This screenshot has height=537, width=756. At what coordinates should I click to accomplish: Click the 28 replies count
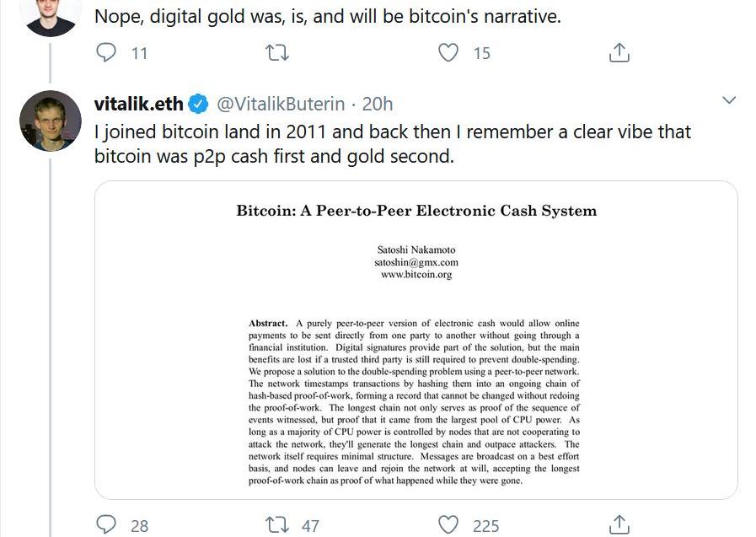pos(139,526)
